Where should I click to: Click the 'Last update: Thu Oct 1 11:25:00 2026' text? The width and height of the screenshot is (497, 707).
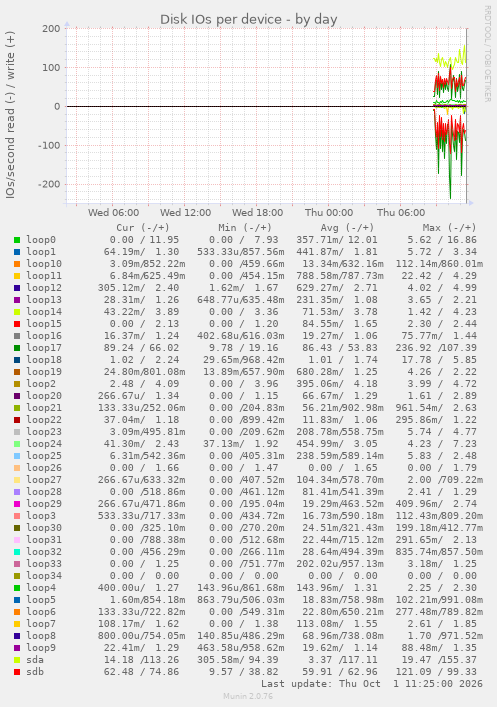372,684
